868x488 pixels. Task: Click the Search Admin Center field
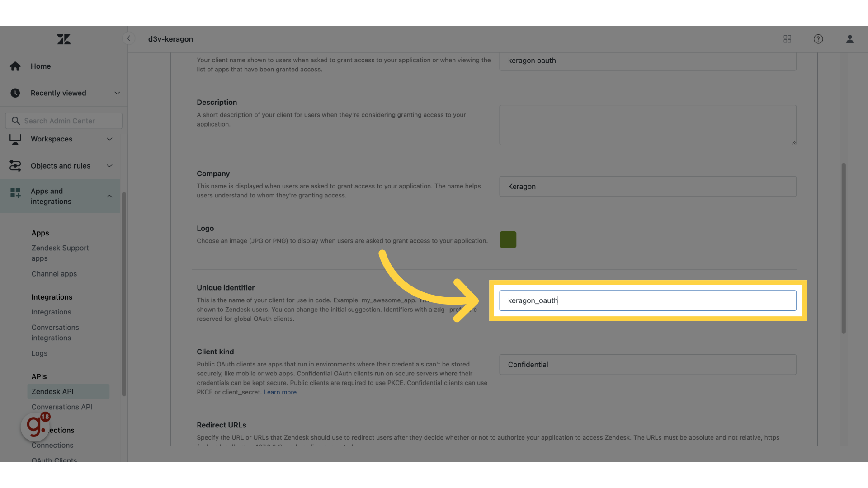point(64,121)
